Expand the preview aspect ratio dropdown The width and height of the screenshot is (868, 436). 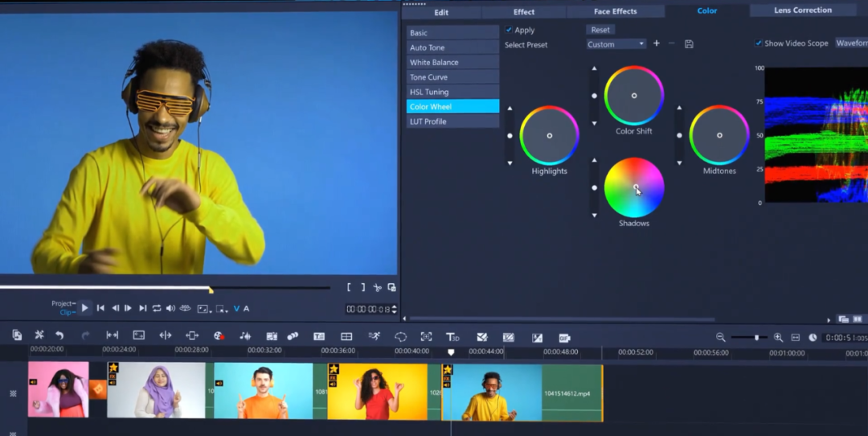[x=204, y=309]
